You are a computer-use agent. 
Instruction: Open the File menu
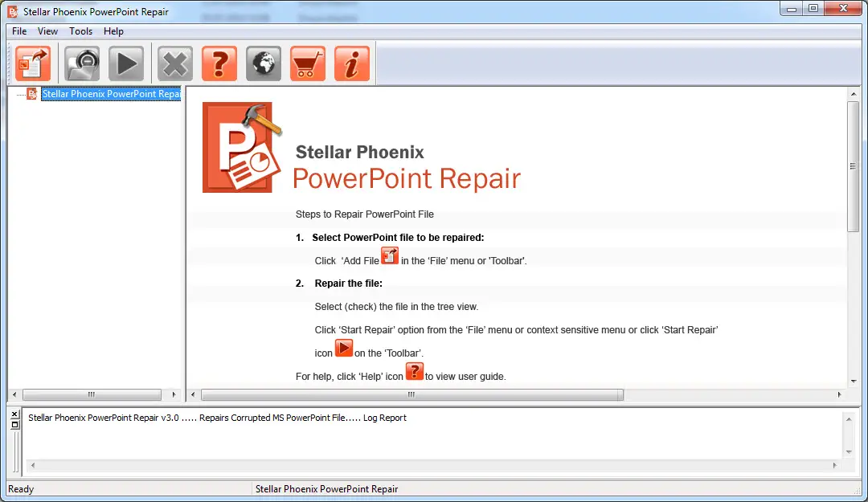(x=19, y=31)
